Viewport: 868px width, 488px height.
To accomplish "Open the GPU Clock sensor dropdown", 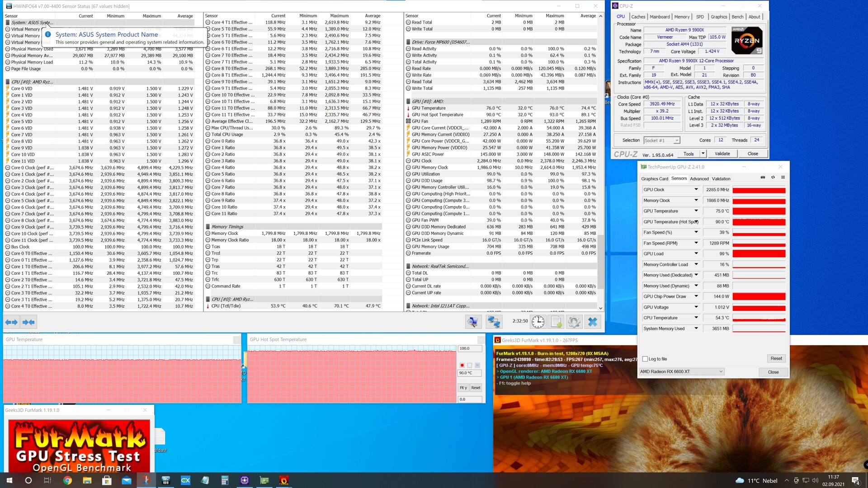I will 696,190.
